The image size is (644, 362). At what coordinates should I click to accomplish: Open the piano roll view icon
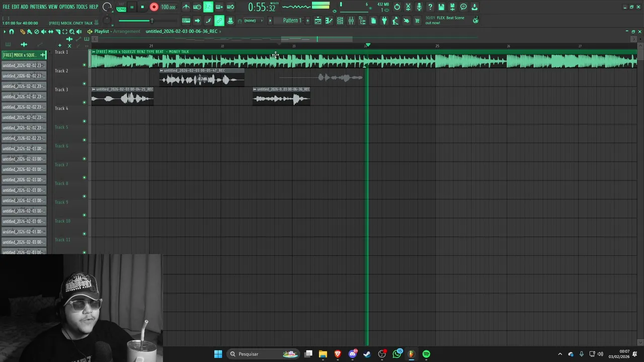pos(329,21)
